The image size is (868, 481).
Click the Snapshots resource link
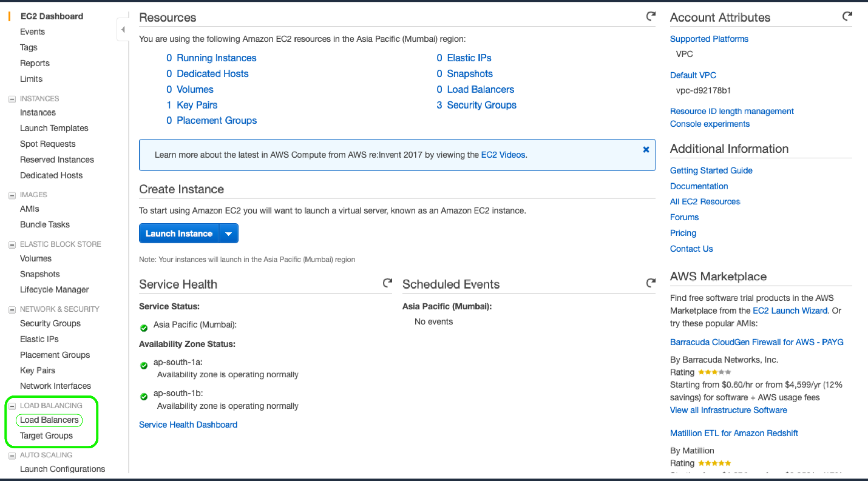click(x=470, y=73)
